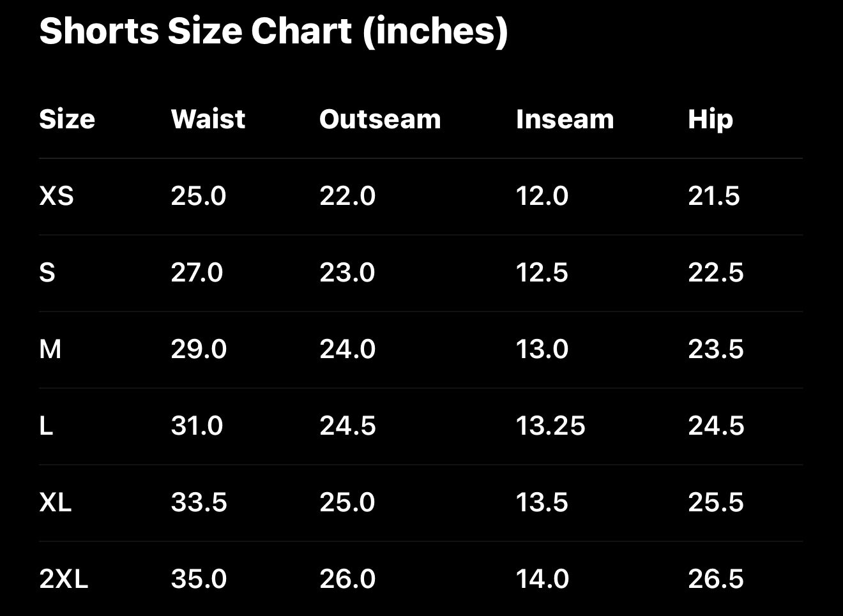Click the Shorts Size Chart title

tap(273, 31)
